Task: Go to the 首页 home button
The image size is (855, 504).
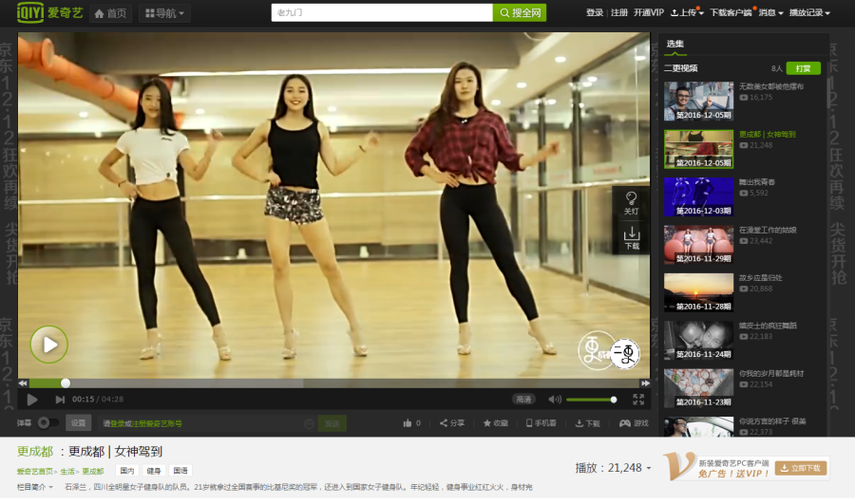Action: (x=110, y=13)
